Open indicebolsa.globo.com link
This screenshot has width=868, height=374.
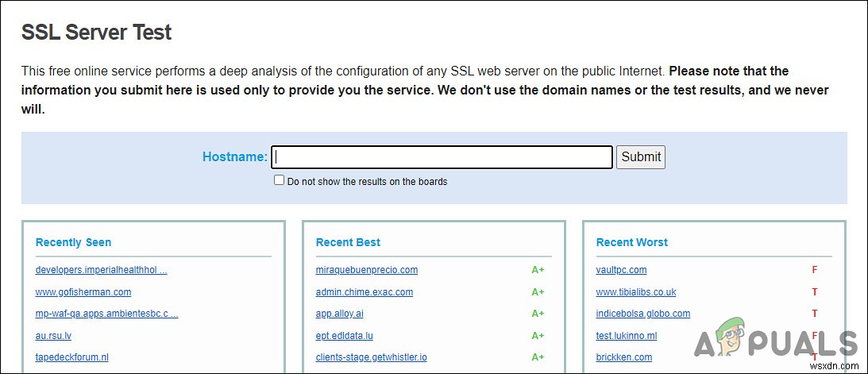click(643, 314)
